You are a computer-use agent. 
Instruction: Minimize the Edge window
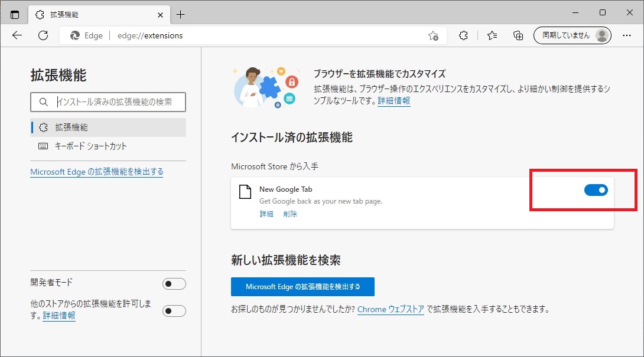pos(575,13)
